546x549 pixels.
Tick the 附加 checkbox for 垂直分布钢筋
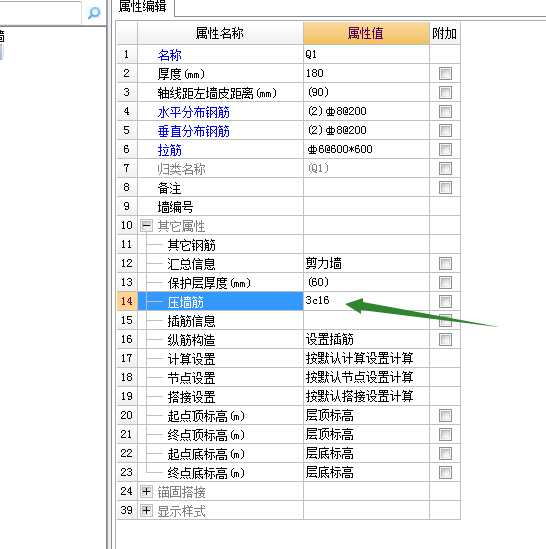click(445, 131)
